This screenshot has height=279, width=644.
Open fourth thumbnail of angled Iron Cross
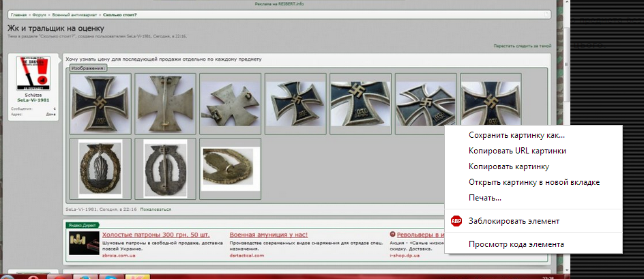tap(295, 104)
